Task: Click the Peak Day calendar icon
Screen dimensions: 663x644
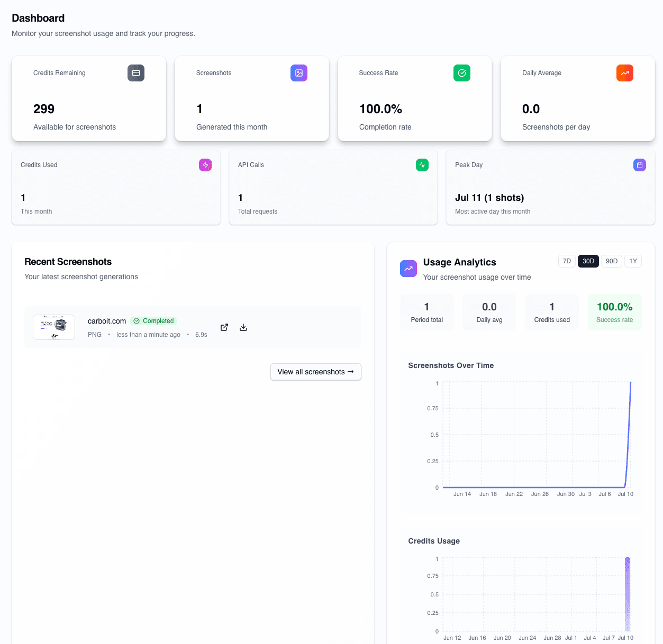Action: 640,165
